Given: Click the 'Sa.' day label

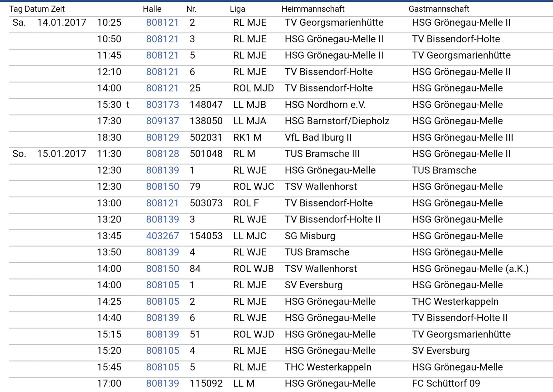Looking at the screenshot, I should coord(19,23).
